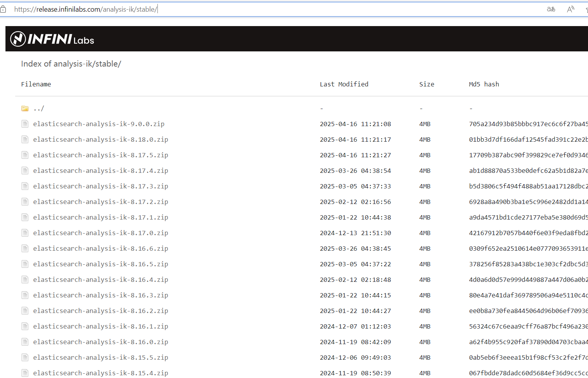Download elasticsearch-analysis-ik-8.15.5.zip
Viewport: 588px width, 378px height.
(101, 357)
